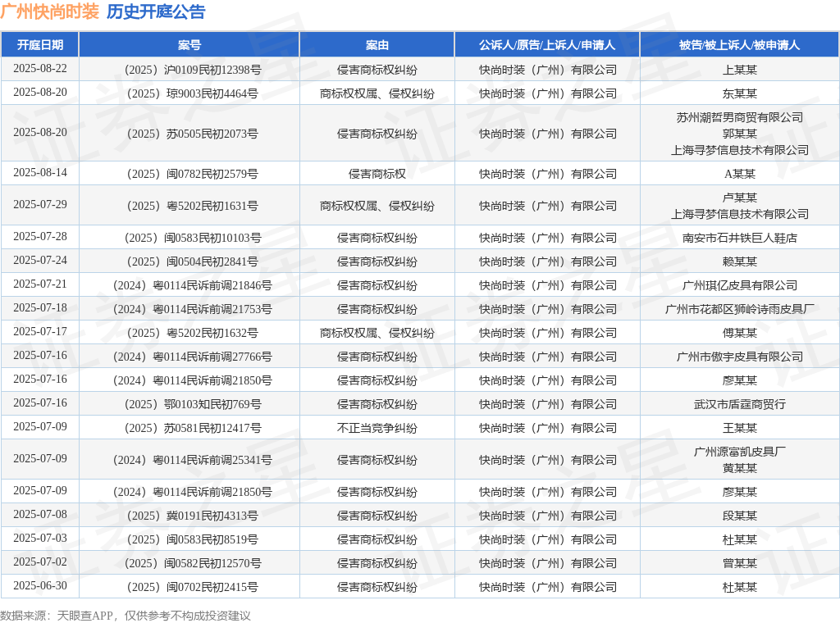Select defendant 上某某
840x623 pixels.
[x=739, y=70]
